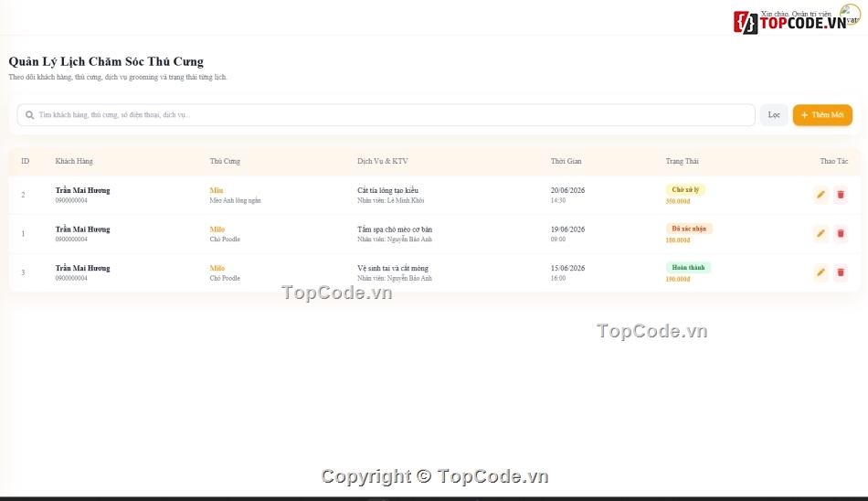
Task: Click service Tắm spa chó mèo cơ bản
Action: (x=395, y=229)
